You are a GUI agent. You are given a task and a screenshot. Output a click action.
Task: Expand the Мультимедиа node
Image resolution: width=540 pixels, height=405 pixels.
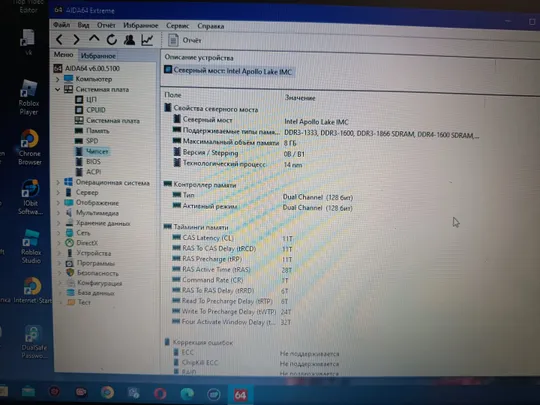coord(58,213)
